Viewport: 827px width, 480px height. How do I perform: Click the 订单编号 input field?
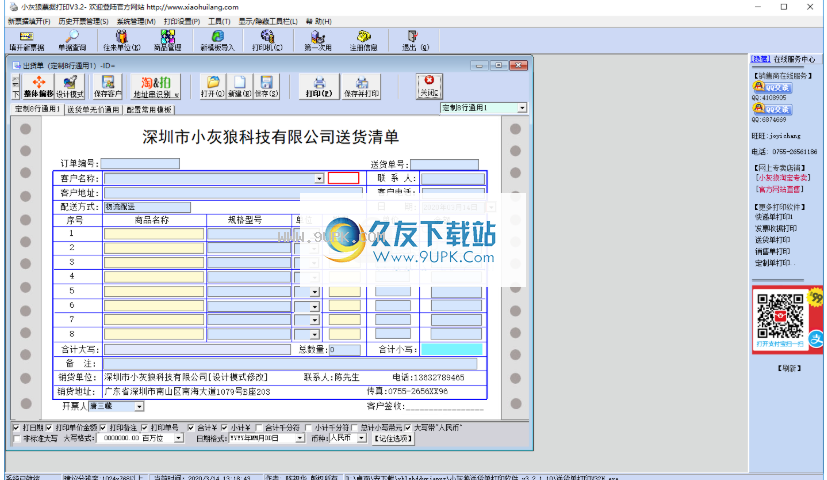tap(140, 164)
